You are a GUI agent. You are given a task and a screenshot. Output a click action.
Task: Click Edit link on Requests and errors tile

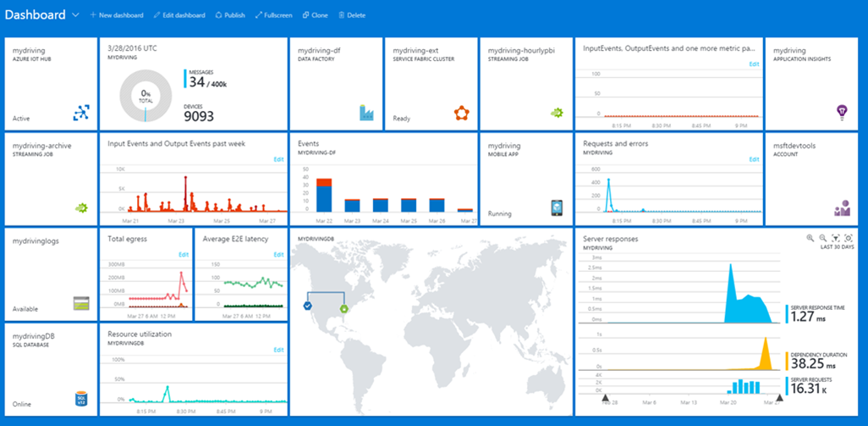coord(754,159)
